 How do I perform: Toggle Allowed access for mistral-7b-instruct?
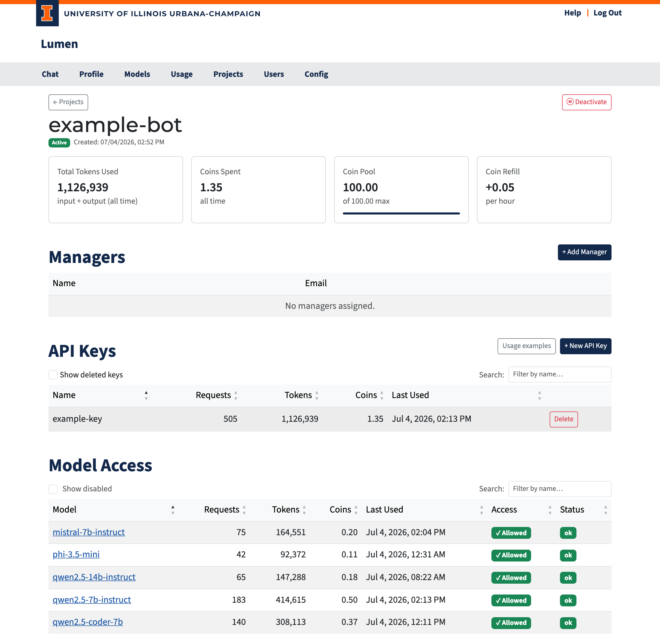pyautogui.click(x=511, y=533)
